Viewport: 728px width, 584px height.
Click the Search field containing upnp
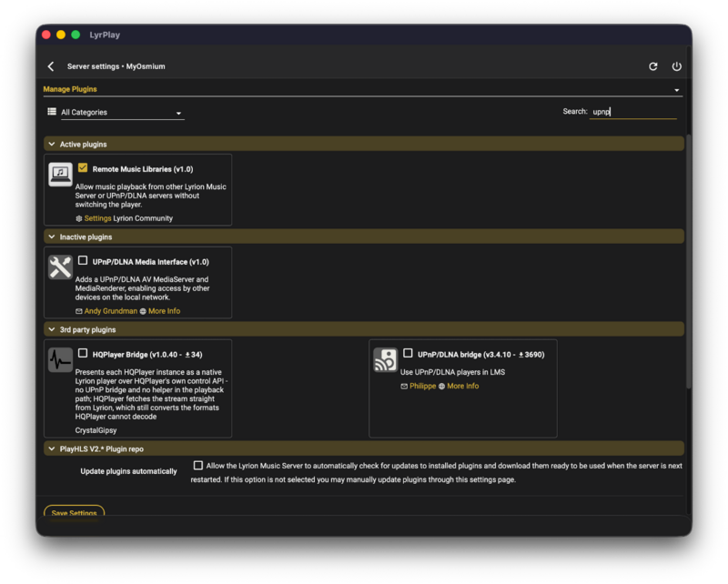coord(632,112)
